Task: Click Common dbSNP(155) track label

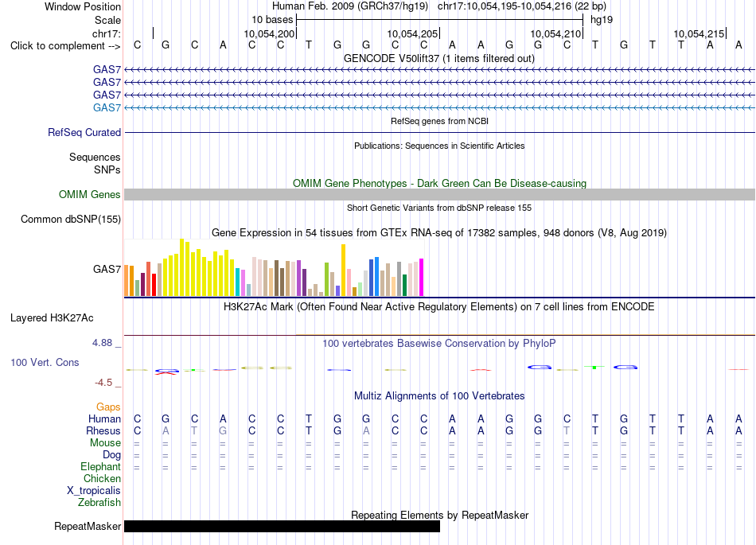Action: pos(71,220)
